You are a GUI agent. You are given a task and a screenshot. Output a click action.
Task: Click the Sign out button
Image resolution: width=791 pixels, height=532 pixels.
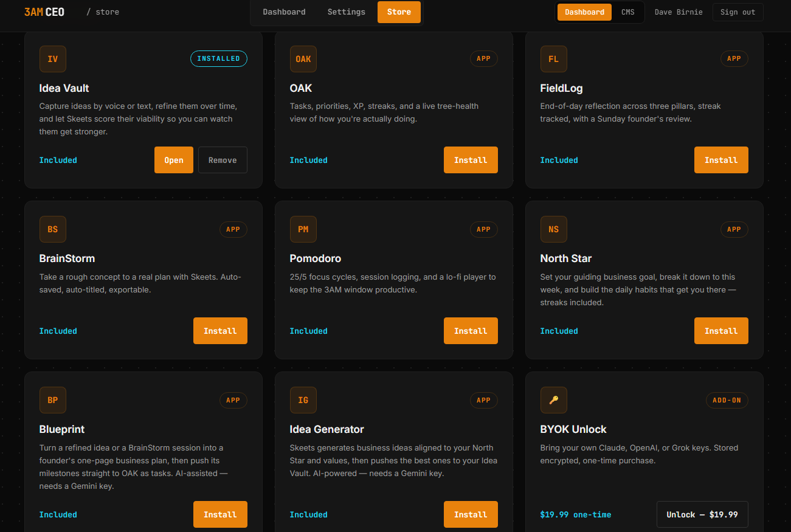[737, 12]
